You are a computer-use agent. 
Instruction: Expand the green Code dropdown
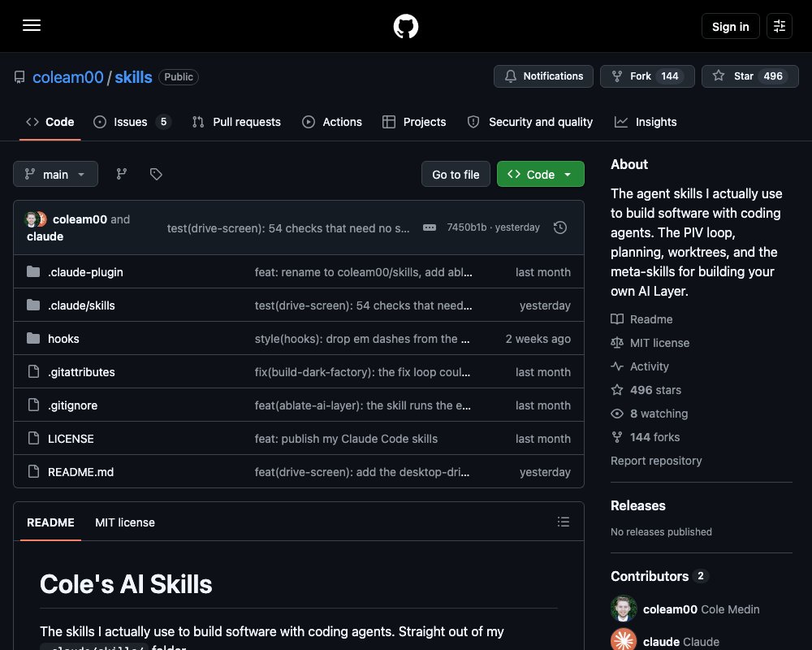pos(540,174)
